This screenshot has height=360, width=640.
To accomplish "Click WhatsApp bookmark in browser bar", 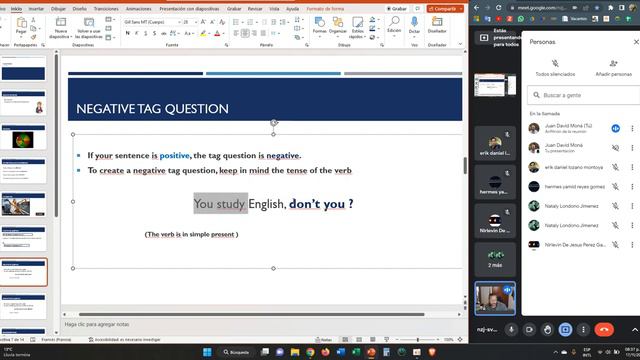I will (521, 19).
